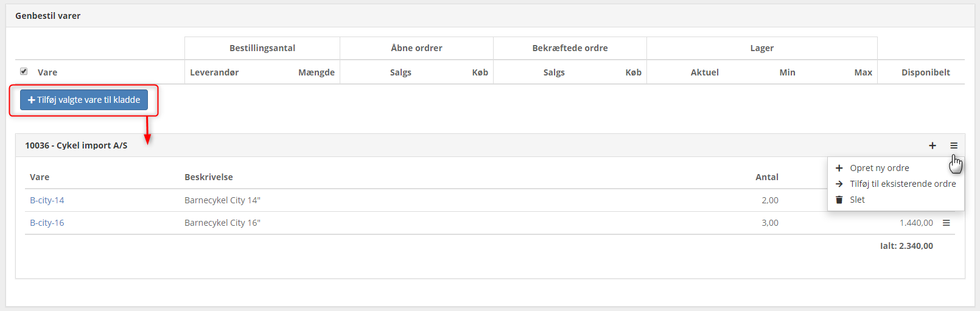980x311 pixels.
Task: Click the '10036 - Cykel import A/S' heading
Action: click(x=76, y=145)
